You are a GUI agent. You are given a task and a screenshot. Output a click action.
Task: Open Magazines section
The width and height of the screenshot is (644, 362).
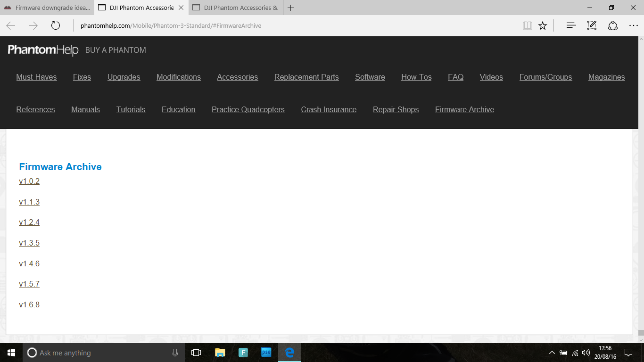(x=607, y=77)
